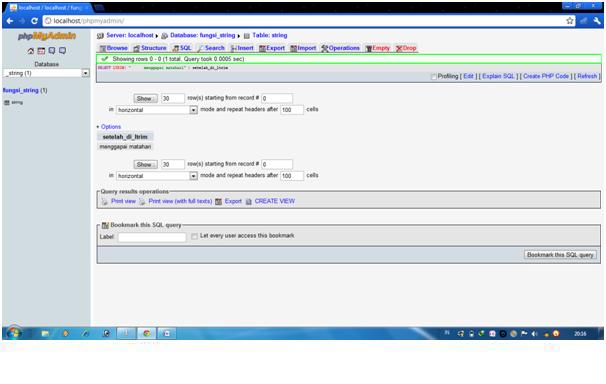Screen dimensions: 606x384
Task: Click the Refresh link
Action: point(587,76)
